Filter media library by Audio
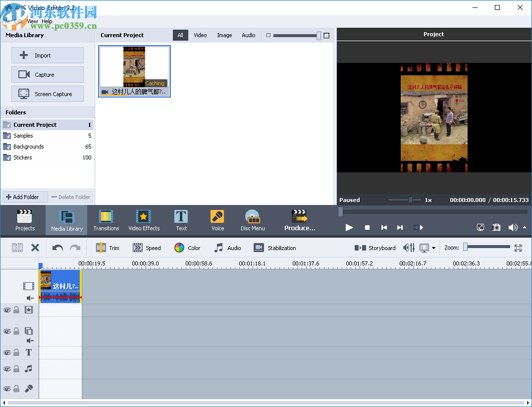This screenshot has width=532, height=407. point(248,35)
